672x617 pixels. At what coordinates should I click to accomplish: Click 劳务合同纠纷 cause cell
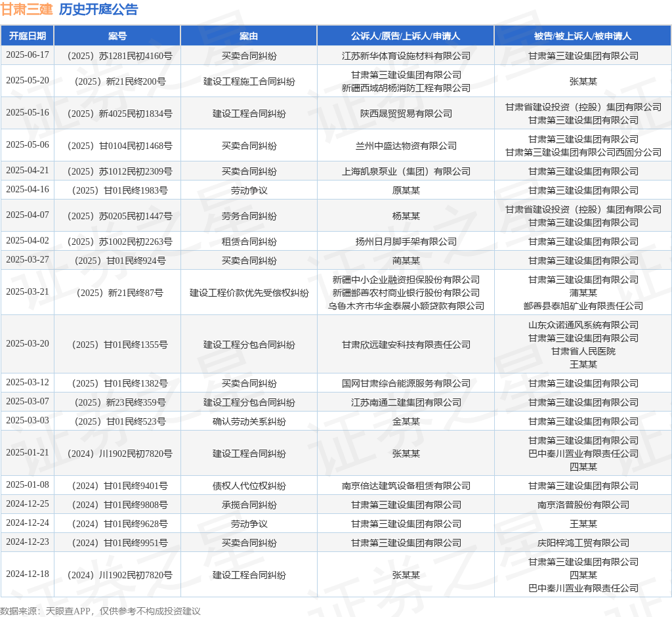coord(249,216)
